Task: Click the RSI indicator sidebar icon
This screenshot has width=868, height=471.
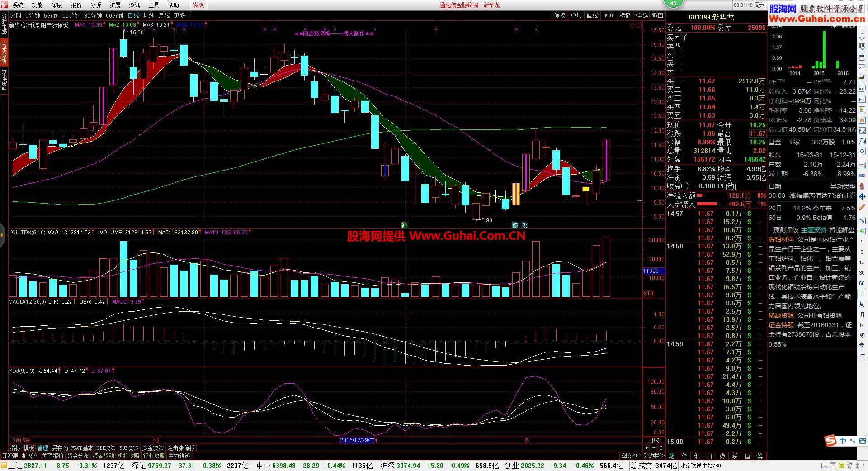Action: (x=862, y=175)
